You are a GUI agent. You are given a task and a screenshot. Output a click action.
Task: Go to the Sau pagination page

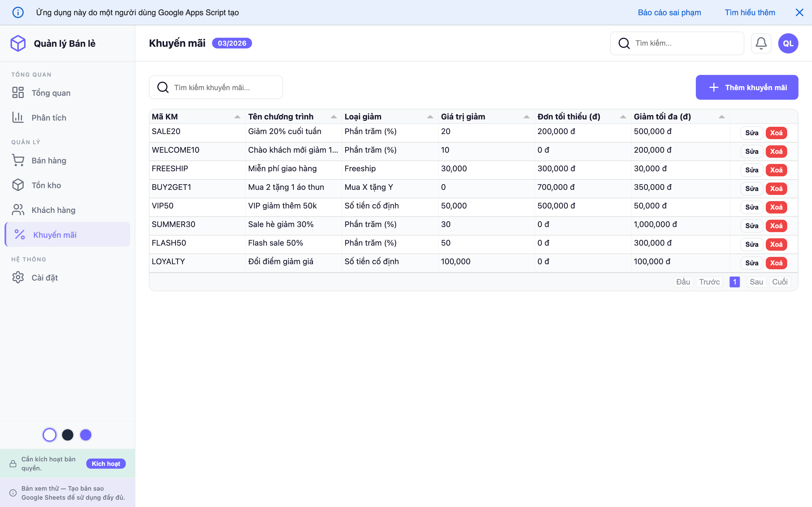tap(756, 282)
